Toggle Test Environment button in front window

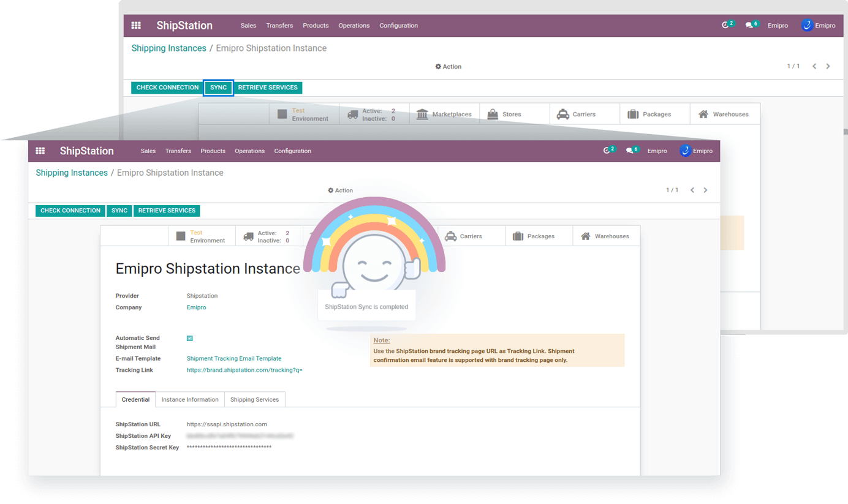pyautogui.click(x=202, y=236)
